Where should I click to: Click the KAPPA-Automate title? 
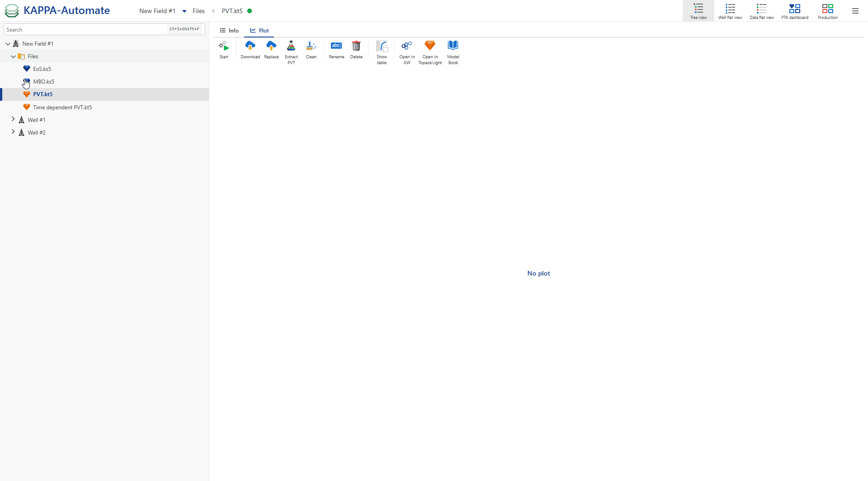pos(66,10)
